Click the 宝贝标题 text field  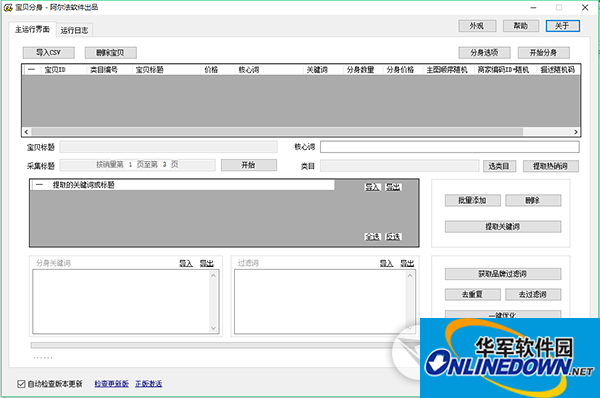click(169, 147)
